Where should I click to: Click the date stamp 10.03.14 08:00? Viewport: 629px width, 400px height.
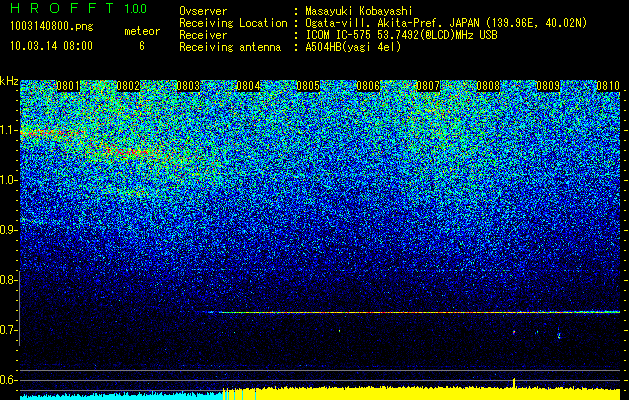click(x=51, y=45)
